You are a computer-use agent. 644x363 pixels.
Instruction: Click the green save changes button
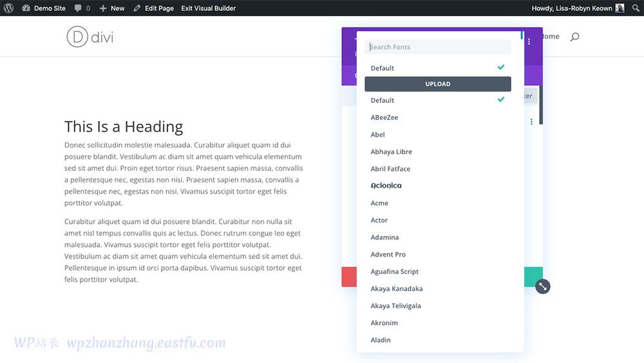click(x=533, y=277)
